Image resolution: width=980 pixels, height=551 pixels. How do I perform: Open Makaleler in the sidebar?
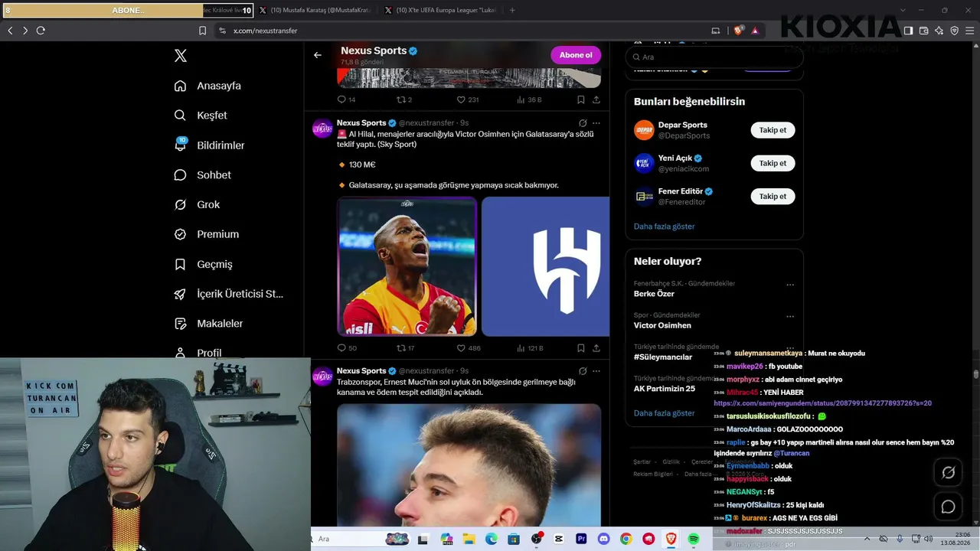tap(208, 324)
